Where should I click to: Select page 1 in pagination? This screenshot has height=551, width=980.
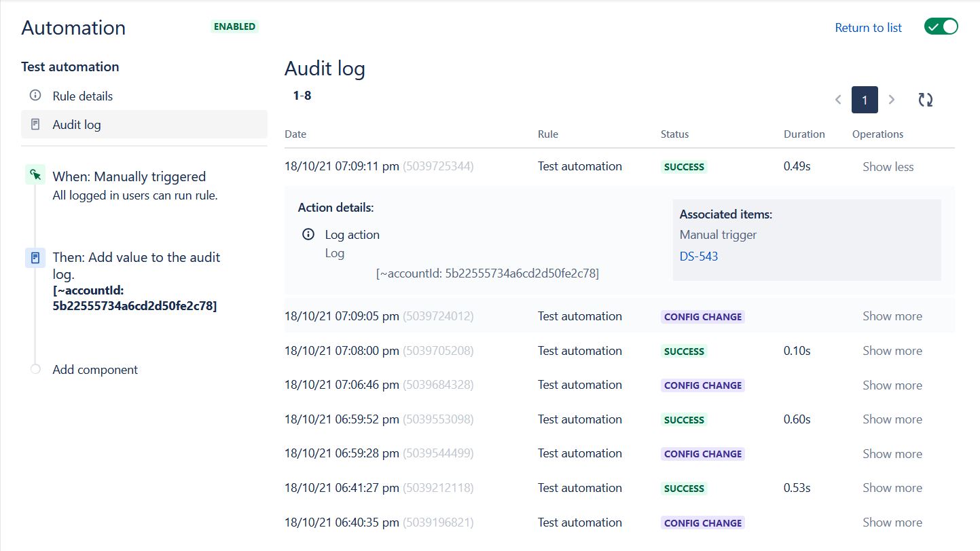pyautogui.click(x=865, y=100)
